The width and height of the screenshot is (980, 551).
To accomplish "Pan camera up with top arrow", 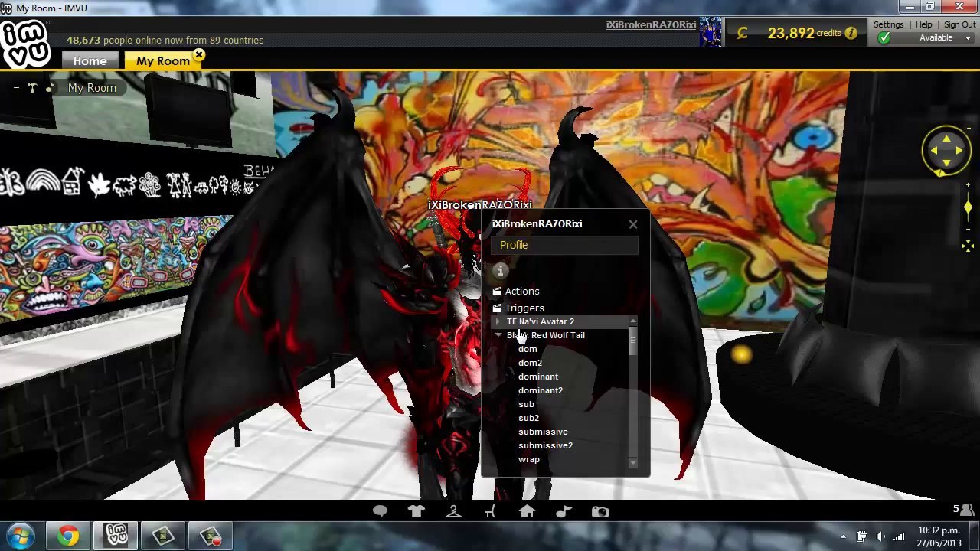I will tap(946, 139).
